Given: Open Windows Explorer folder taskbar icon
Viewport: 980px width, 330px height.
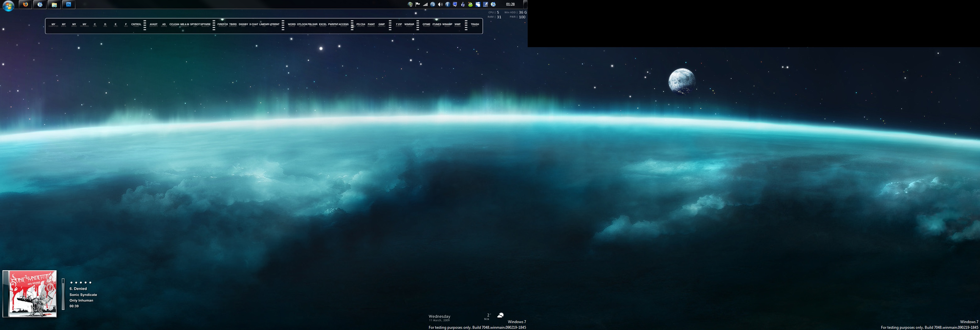Looking at the screenshot, I should click(54, 5).
